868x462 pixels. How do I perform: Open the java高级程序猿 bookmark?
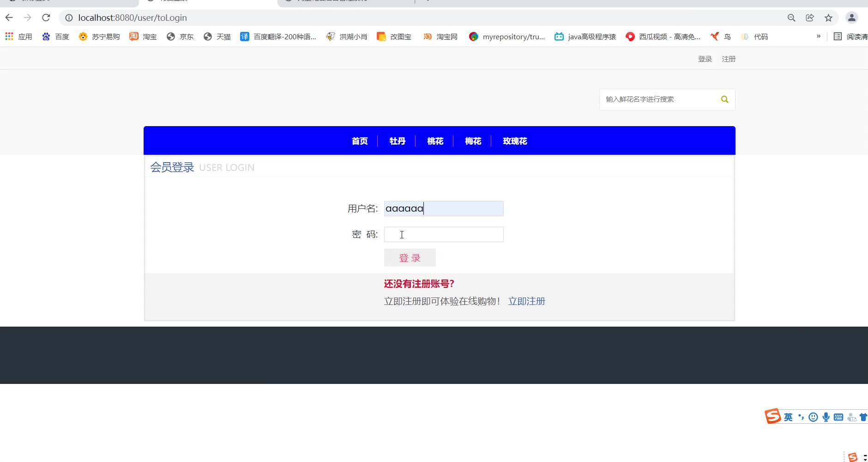585,36
